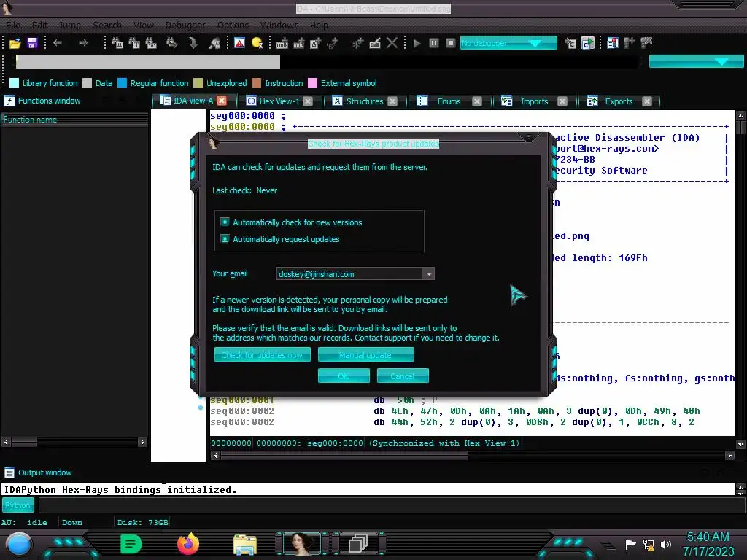Toggle Automatically check for new versions
Screen dimensions: 747x560
coord(225,222)
